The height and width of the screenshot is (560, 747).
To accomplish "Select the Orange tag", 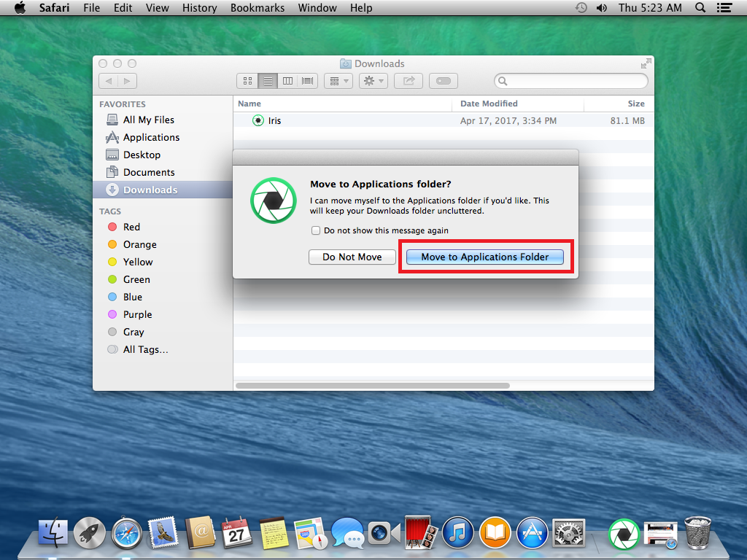I will (163, 245).
